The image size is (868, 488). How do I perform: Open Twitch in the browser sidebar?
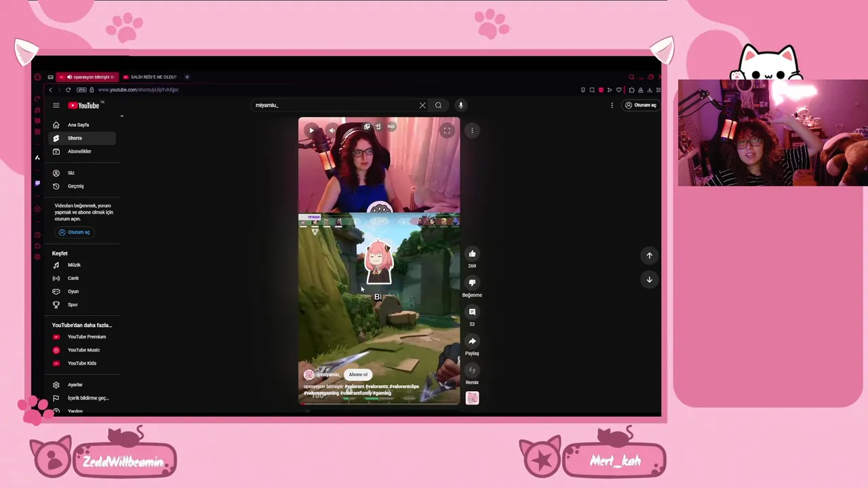[x=37, y=183]
